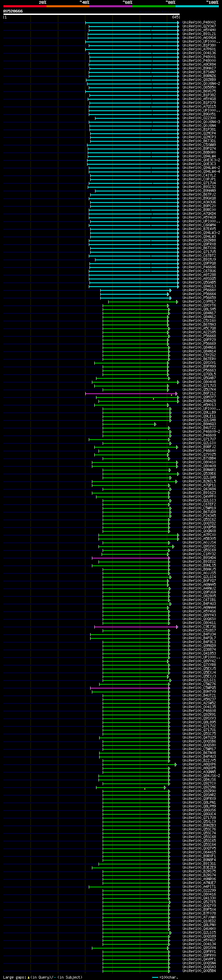Select the UniRef100_O22300 entry

coord(199,118)
